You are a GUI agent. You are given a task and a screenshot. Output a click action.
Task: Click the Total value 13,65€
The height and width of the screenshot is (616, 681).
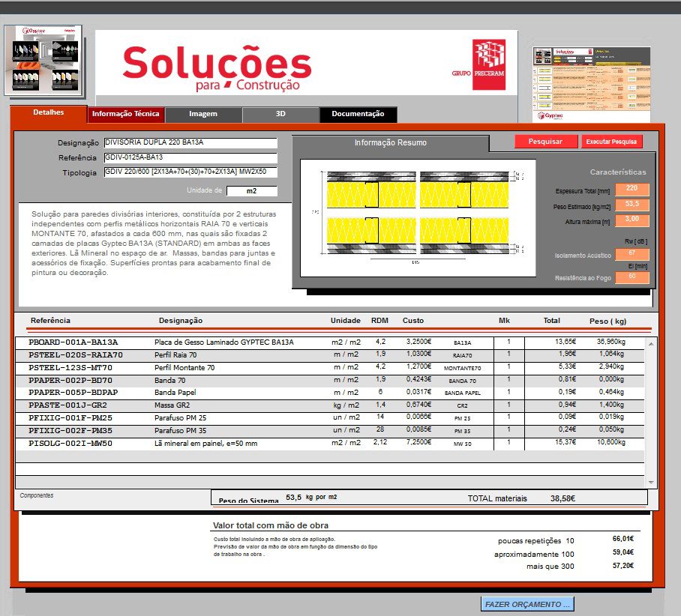coord(565,342)
